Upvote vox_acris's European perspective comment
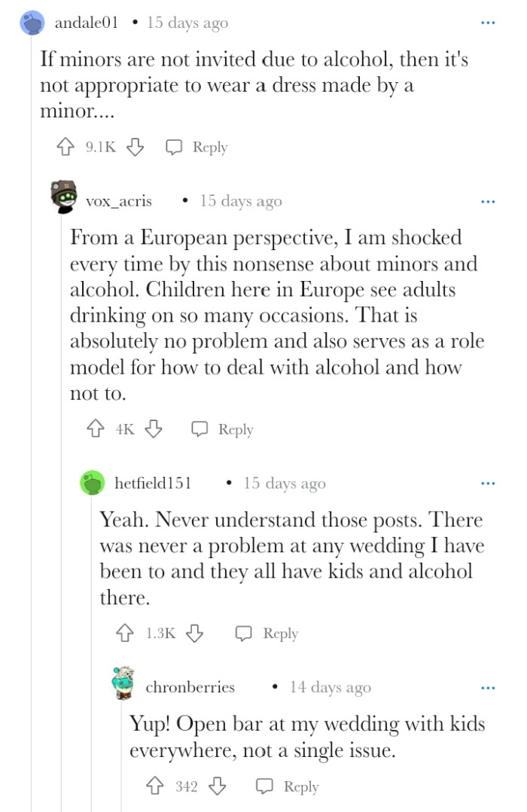 coord(96,429)
